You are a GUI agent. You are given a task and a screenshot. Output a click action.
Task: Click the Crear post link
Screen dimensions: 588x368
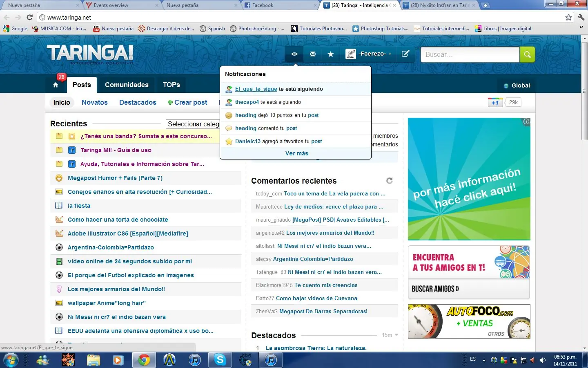(x=187, y=102)
